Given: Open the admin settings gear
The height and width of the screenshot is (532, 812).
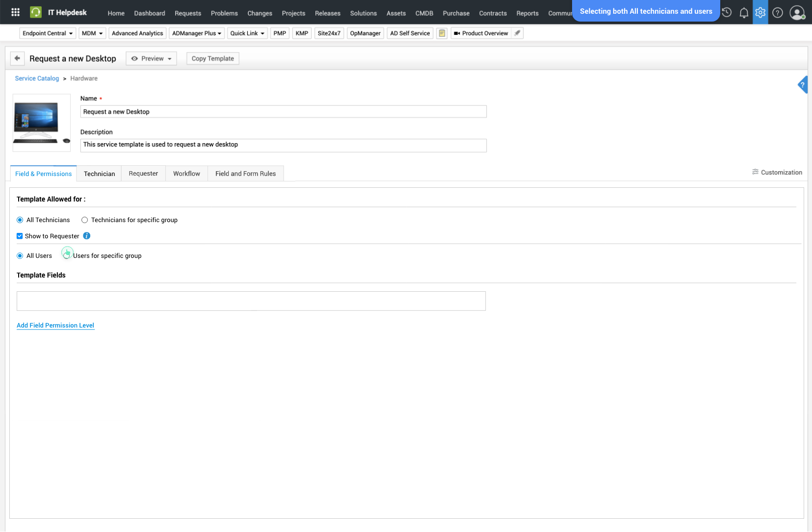Looking at the screenshot, I should [760, 13].
